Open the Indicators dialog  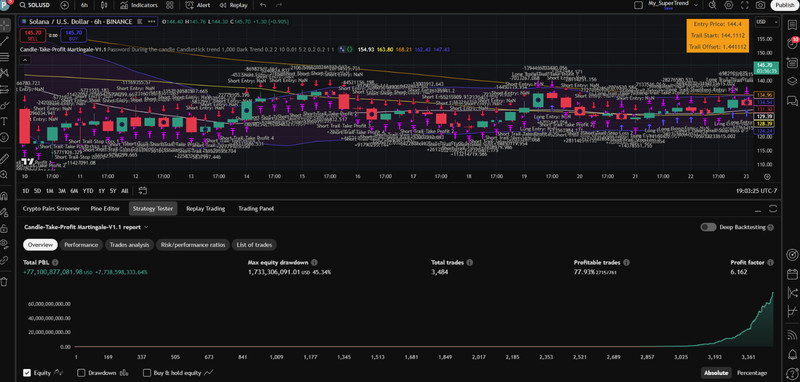[x=138, y=5]
